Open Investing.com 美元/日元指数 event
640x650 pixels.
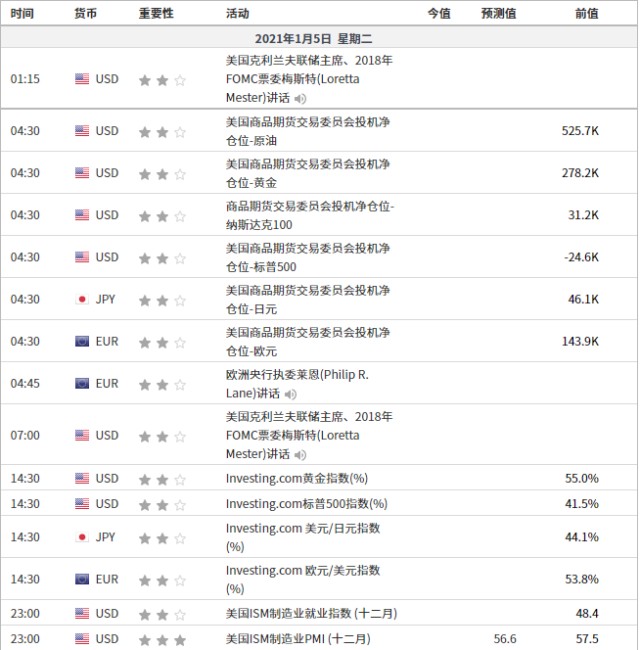(303, 537)
